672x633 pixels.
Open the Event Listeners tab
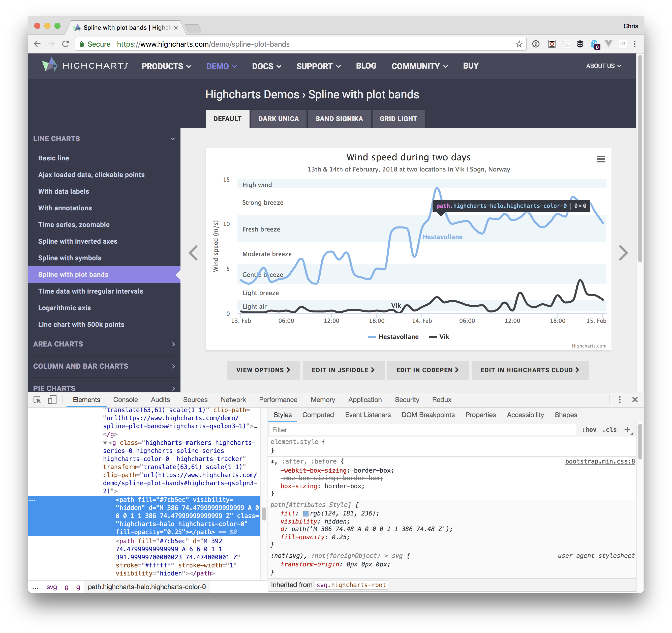368,415
